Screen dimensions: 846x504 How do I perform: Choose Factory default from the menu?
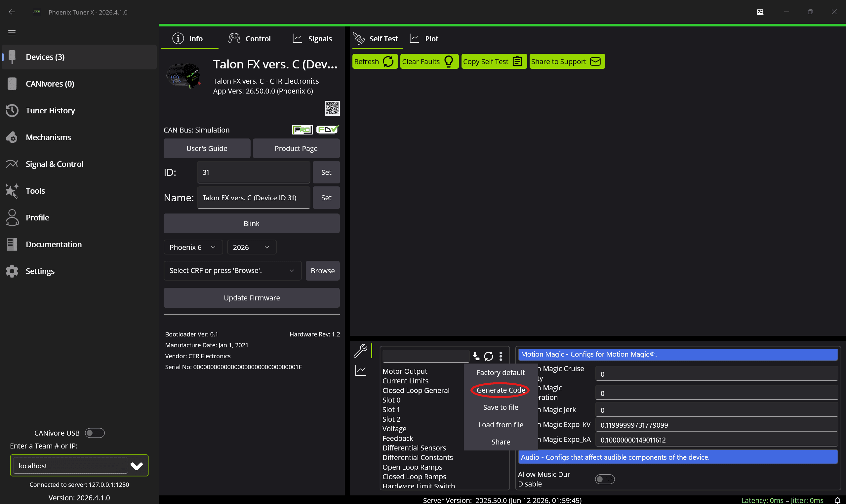click(501, 372)
